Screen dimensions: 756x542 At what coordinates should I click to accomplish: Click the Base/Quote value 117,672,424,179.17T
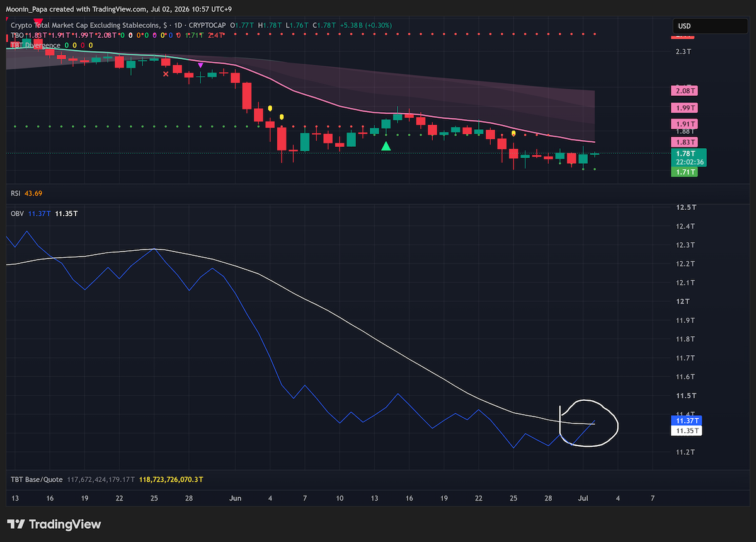click(101, 480)
